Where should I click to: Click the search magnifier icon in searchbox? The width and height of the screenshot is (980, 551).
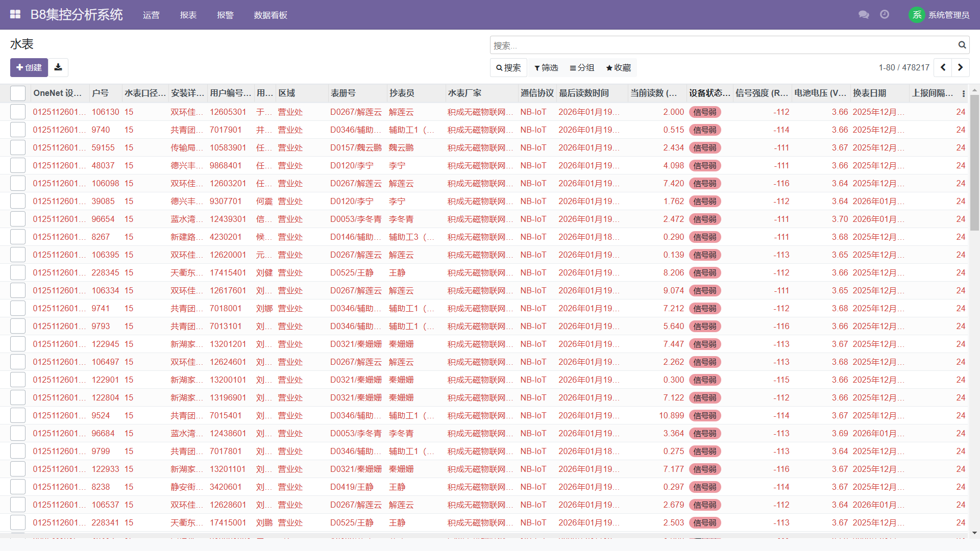tap(962, 45)
